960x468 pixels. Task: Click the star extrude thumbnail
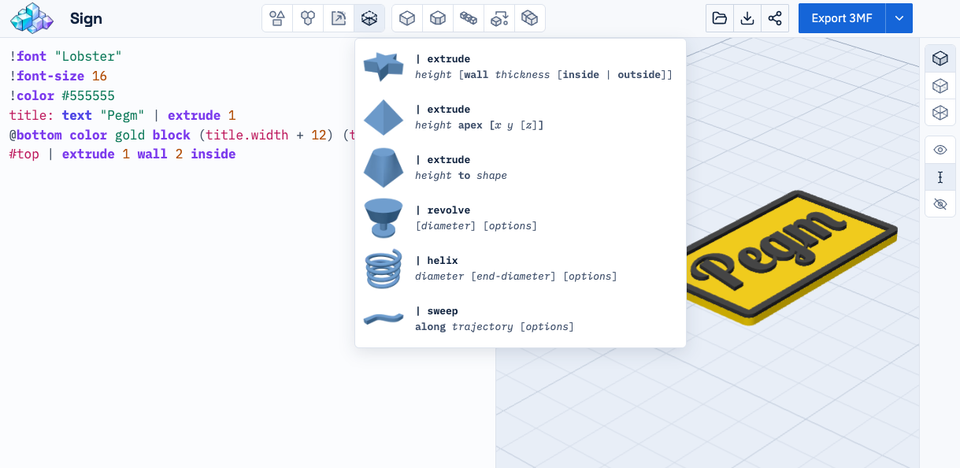coord(383,66)
